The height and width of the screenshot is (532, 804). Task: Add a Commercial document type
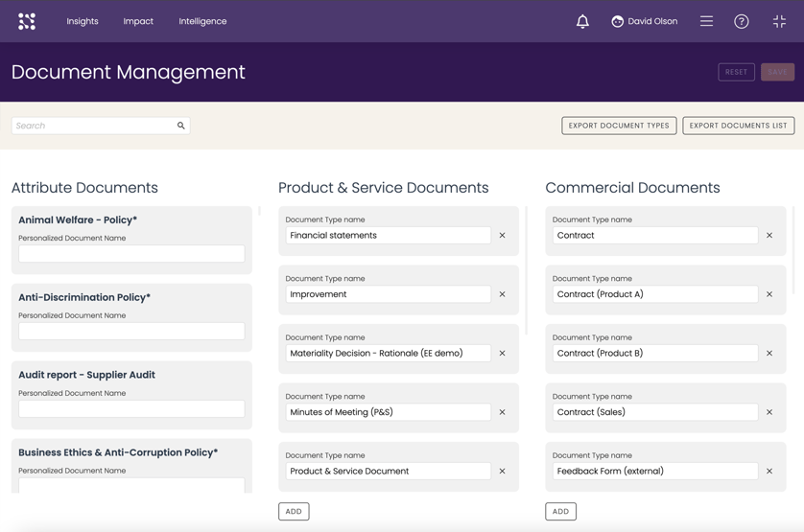point(560,512)
